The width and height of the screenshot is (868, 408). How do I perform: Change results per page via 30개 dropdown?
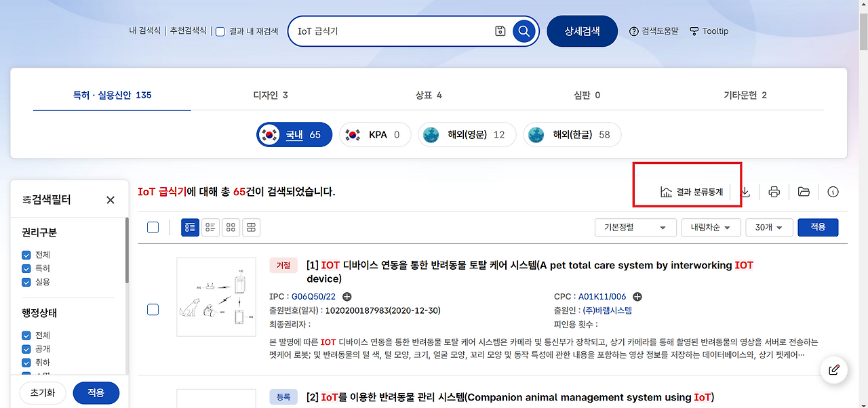769,227
